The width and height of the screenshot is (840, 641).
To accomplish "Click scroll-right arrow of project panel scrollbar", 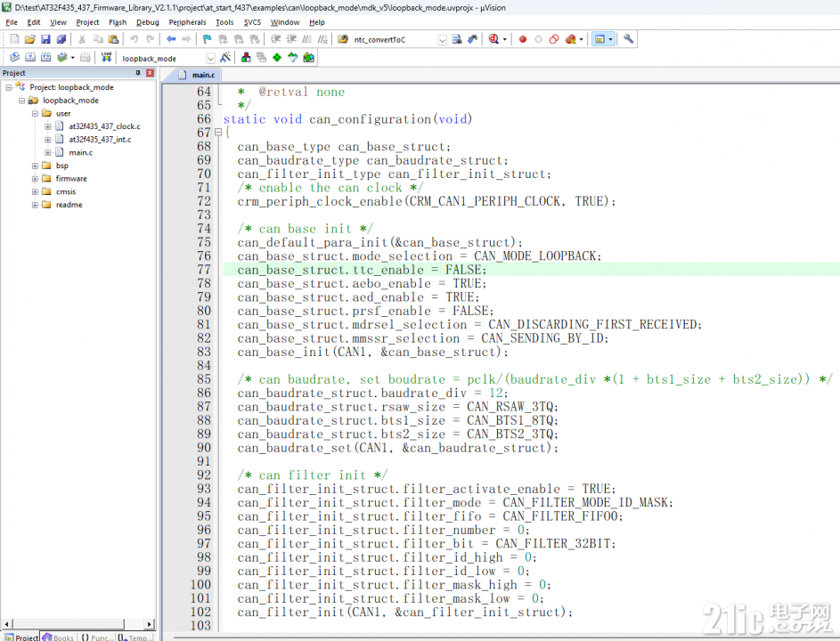I will (x=150, y=624).
